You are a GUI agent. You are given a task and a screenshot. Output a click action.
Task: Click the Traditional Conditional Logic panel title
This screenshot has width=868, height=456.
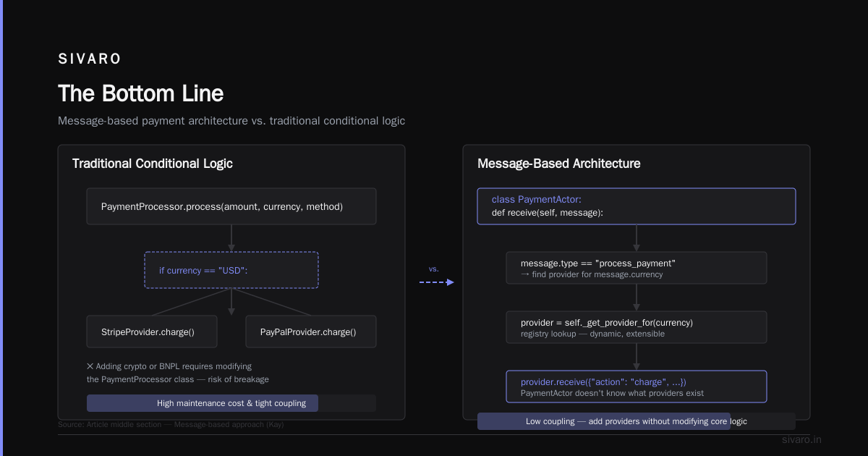[153, 164]
